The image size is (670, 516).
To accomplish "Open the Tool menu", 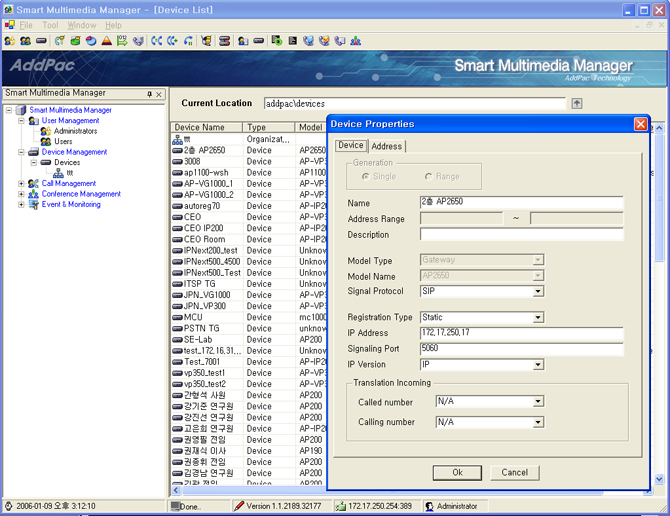I will coord(50,25).
